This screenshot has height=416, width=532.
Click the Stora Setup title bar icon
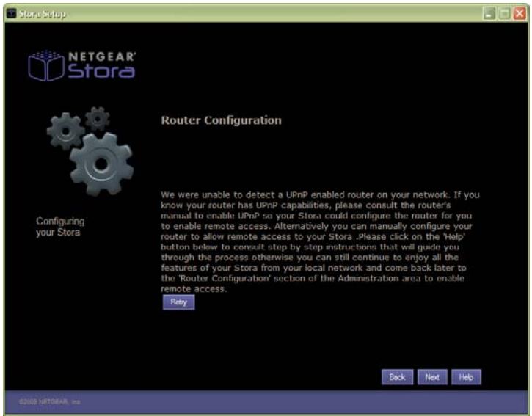[x=11, y=13]
